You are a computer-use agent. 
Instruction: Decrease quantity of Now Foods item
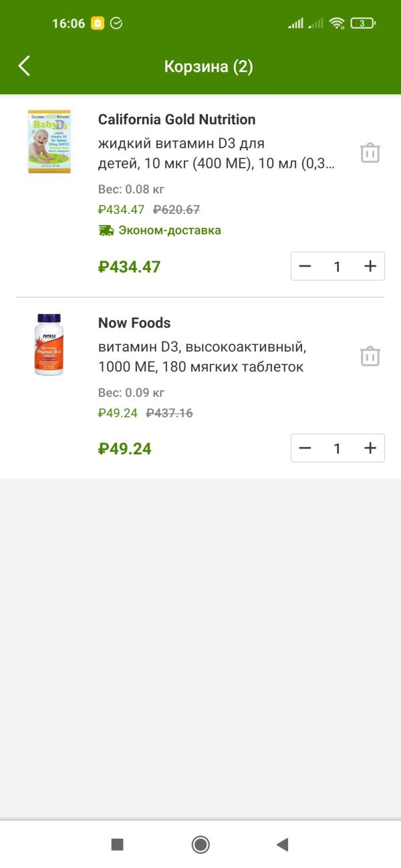[305, 448]
